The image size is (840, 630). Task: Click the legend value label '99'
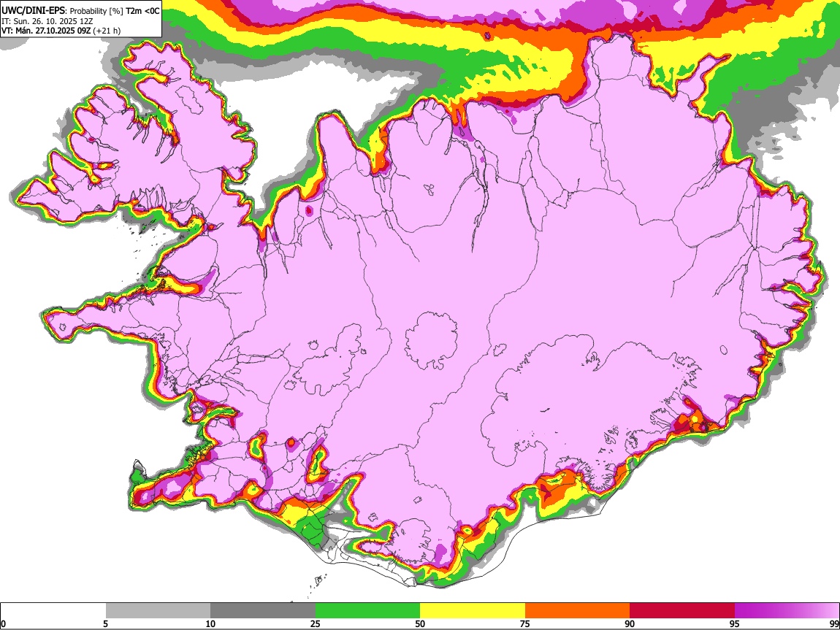(834, 624)
